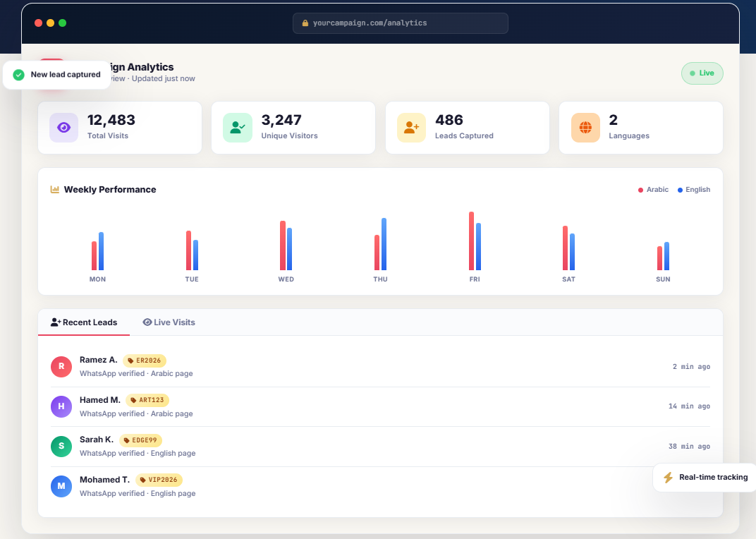
Task: Click the Weekly Performance heading
Action: tap(110, 190)
